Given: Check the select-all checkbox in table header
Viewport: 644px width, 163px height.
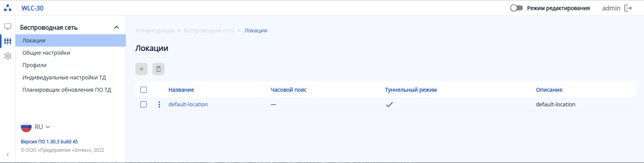Looking at the screenshot, I should [143, 90].
